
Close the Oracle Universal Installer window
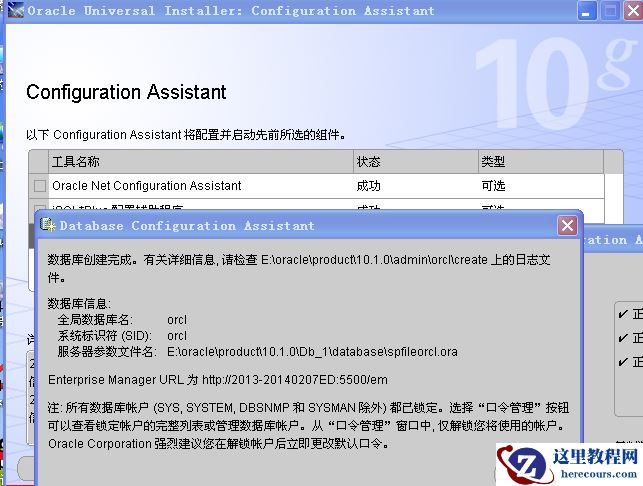coord(633,11)
